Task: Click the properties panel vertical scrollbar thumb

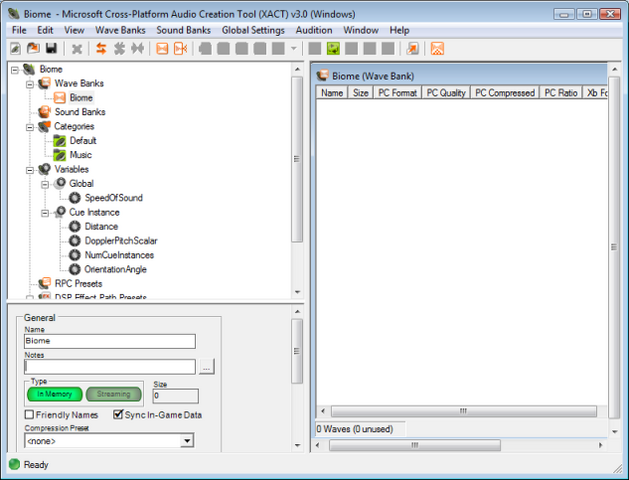Action: [x=297, y=351]
